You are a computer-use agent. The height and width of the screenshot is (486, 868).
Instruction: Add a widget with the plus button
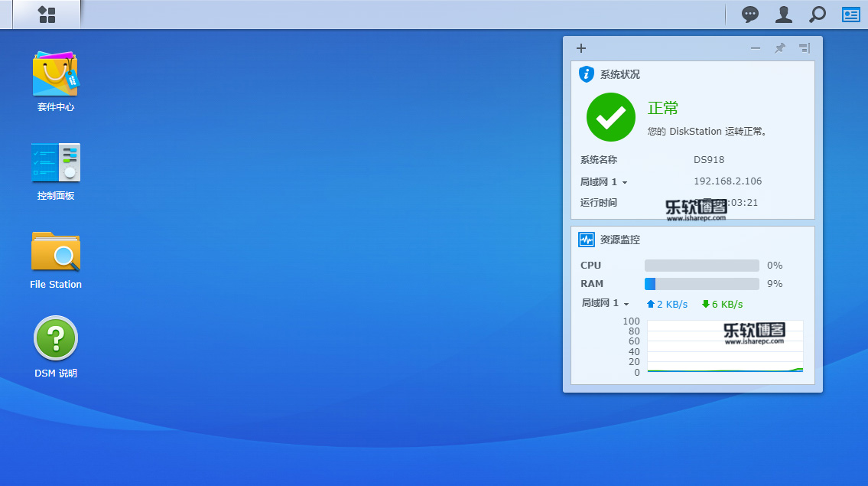click(580, 48)
